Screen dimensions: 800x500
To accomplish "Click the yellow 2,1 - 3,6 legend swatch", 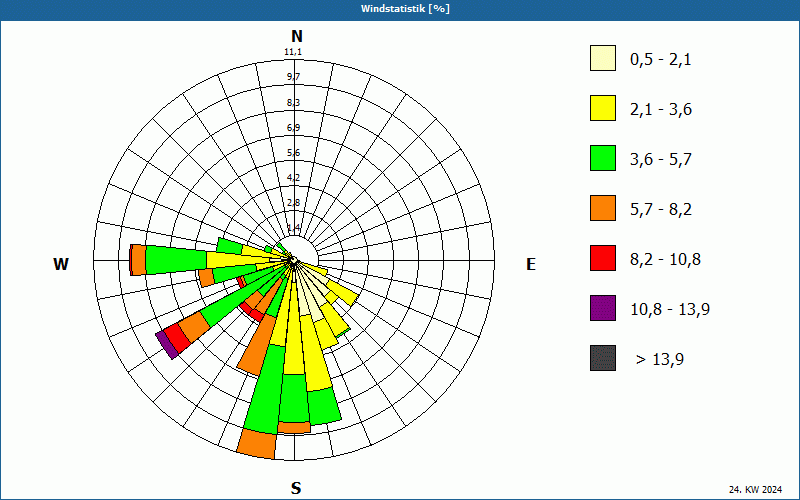I will pyautogui.click(x=603, y=108).
